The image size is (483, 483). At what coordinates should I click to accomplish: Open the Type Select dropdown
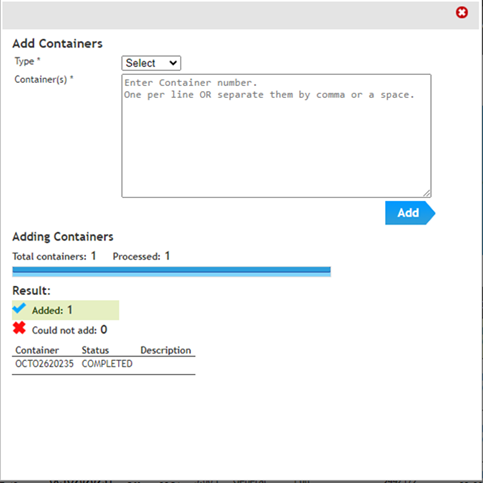pyautogui.click(x=151, y=63)
